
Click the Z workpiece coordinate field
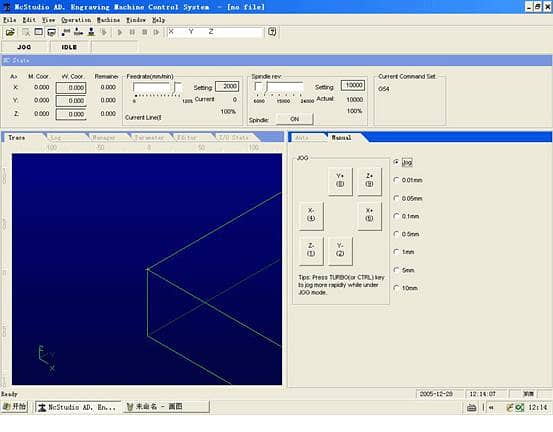point(71,114)
